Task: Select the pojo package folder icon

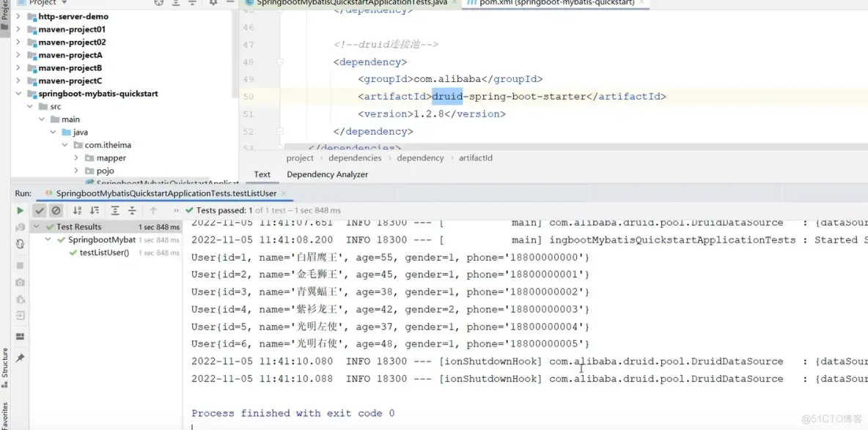Action: 89,171
